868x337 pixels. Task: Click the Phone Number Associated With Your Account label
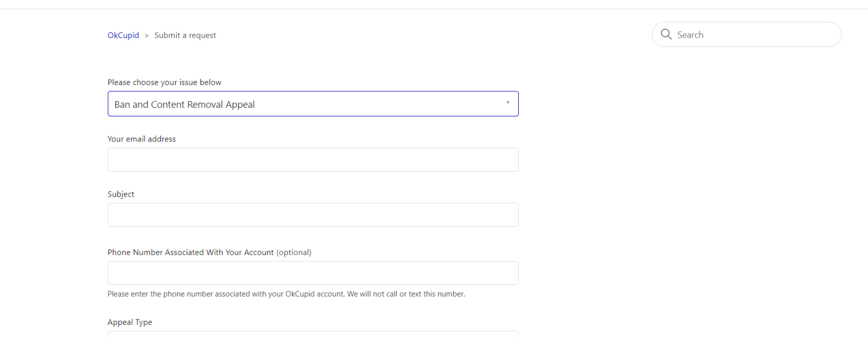(190, 252)
